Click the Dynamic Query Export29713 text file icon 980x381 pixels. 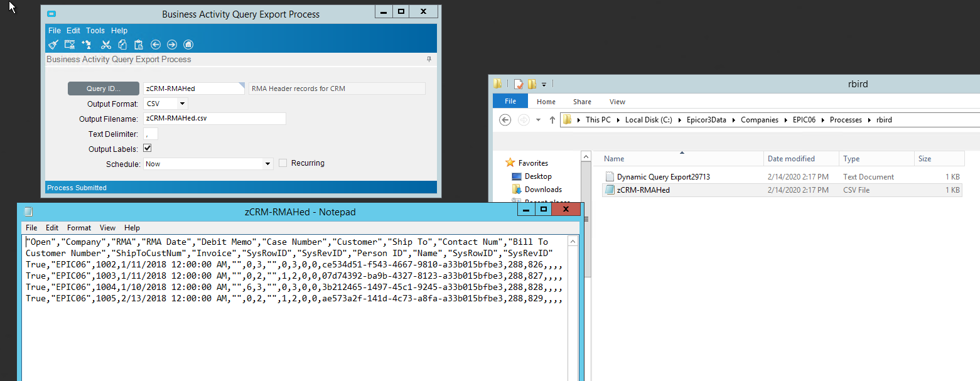(x=609, y=177)
